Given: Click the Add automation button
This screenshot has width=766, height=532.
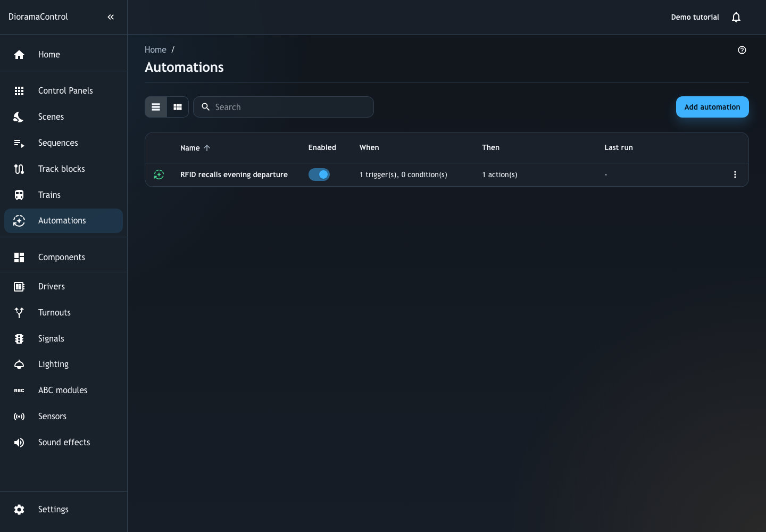Looking at the screenshot, I should (x=712, y=107).
